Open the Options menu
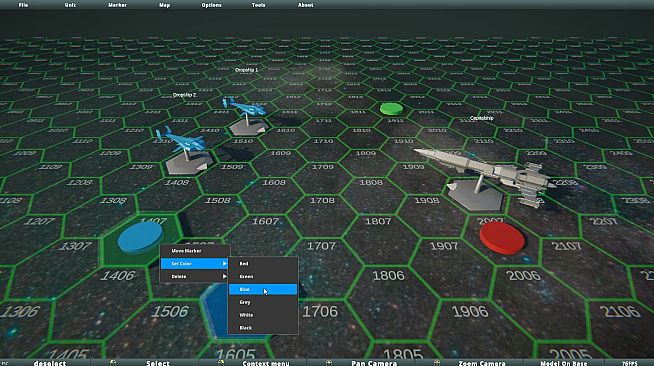The width and height of the screenshot is (654, 366). (211, 5)
